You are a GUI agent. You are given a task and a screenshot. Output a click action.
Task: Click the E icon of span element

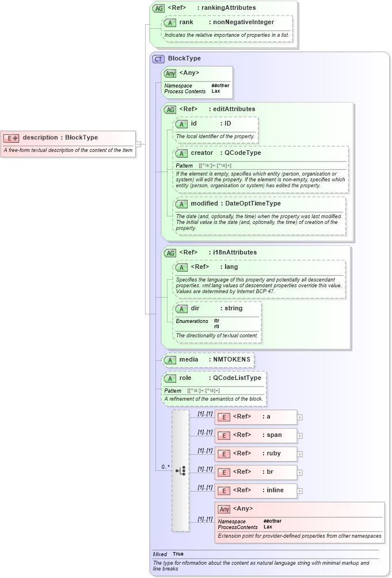(224, 436)
